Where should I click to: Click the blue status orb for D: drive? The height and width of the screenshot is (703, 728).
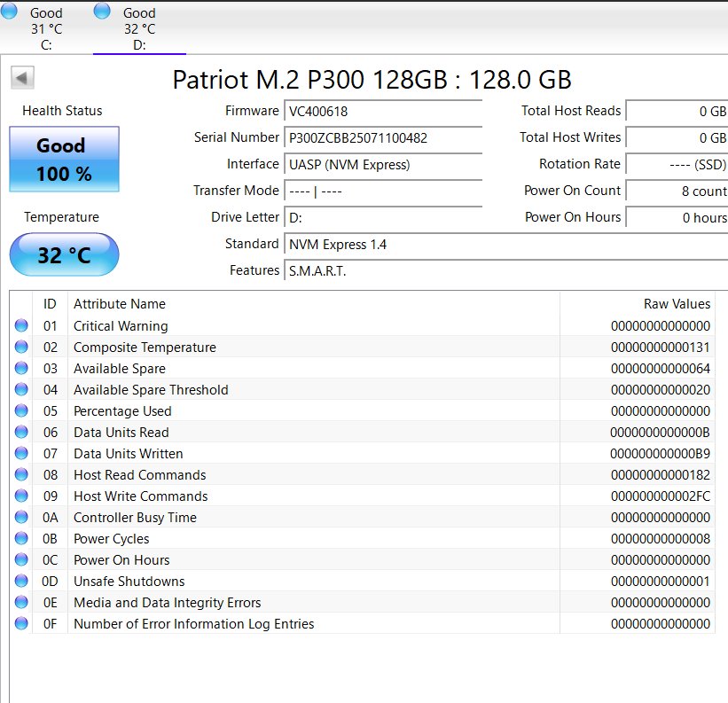coord(102,12)
